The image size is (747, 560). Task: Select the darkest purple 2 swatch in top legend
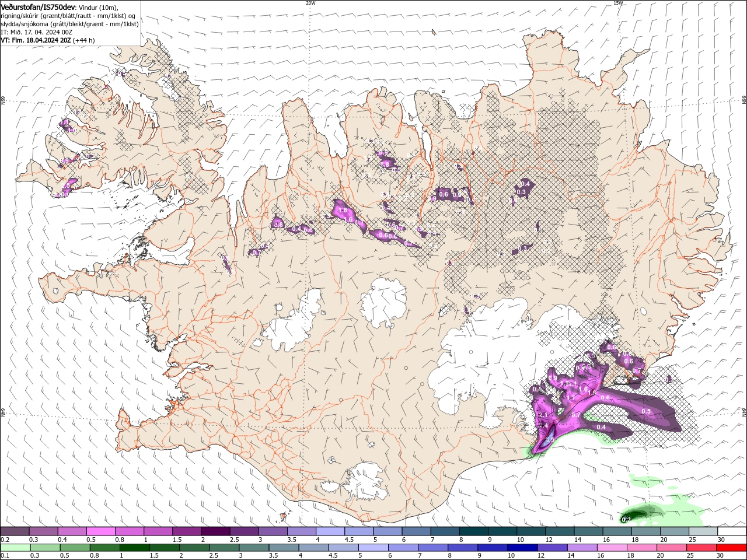click(215, 530)
